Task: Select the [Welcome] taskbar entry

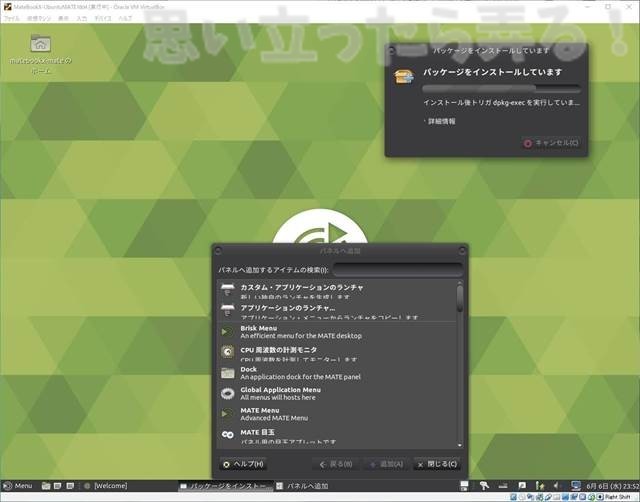Action: (106, 486)
